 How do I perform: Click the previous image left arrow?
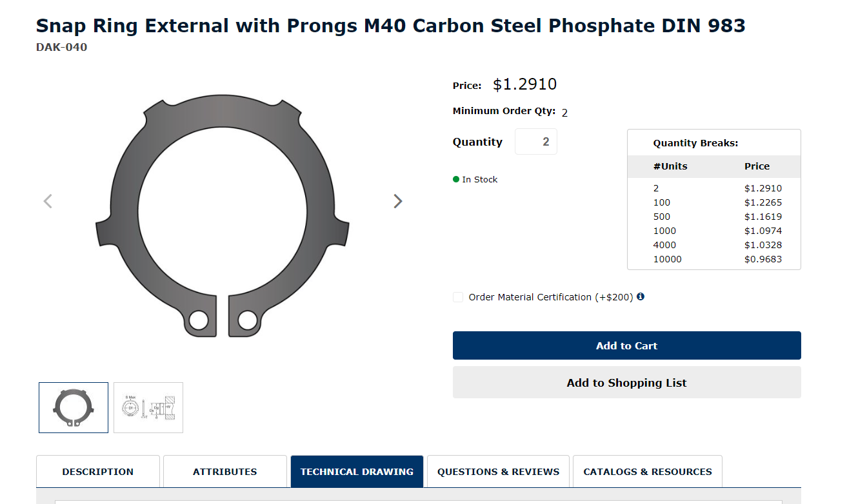pyautogui.click(x=48, y=201)
